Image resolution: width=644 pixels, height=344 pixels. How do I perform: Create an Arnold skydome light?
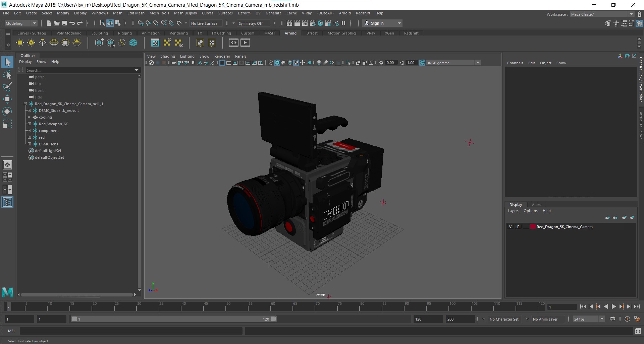(x=54, y=43)
